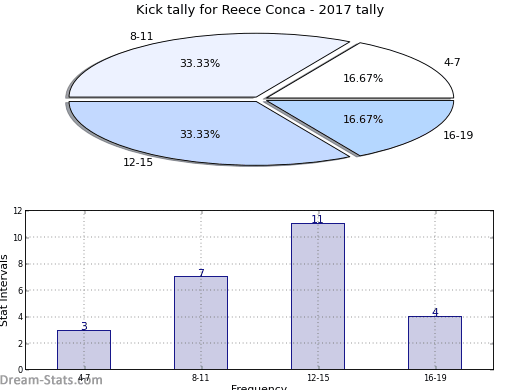Screen dimensions: 520x390
Task: Click the Frequency axis label
Action: pyautogui.click(x=259, y=387)
